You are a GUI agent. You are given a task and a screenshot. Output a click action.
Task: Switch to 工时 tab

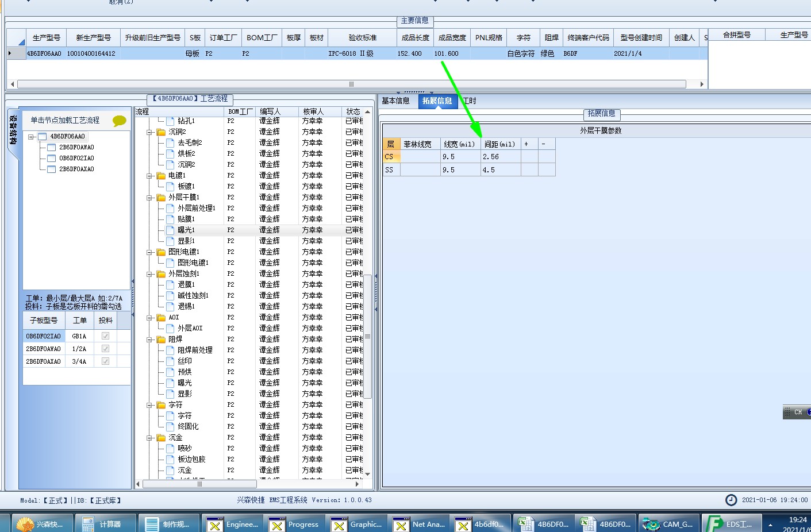coord(470,101)
